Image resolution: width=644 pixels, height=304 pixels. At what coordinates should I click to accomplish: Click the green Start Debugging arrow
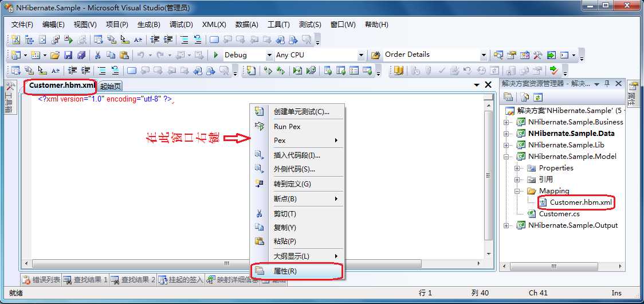pyautogui.click(x=216, y=54)
